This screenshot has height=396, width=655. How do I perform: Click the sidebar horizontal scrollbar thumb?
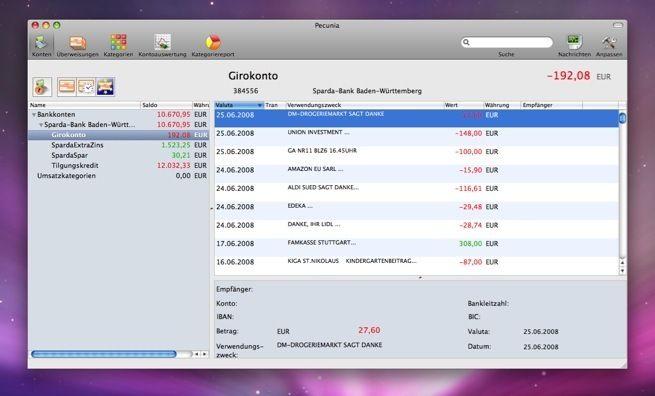104,354
